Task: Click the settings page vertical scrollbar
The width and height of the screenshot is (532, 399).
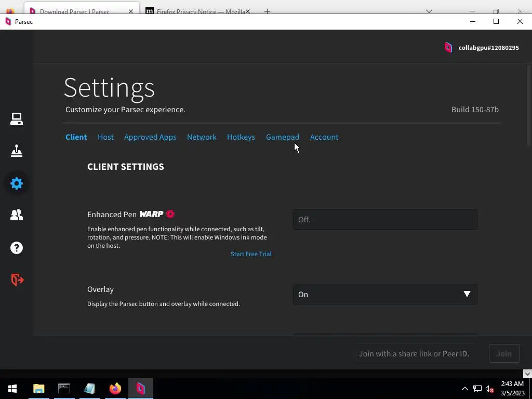Action: coord(529,105)
